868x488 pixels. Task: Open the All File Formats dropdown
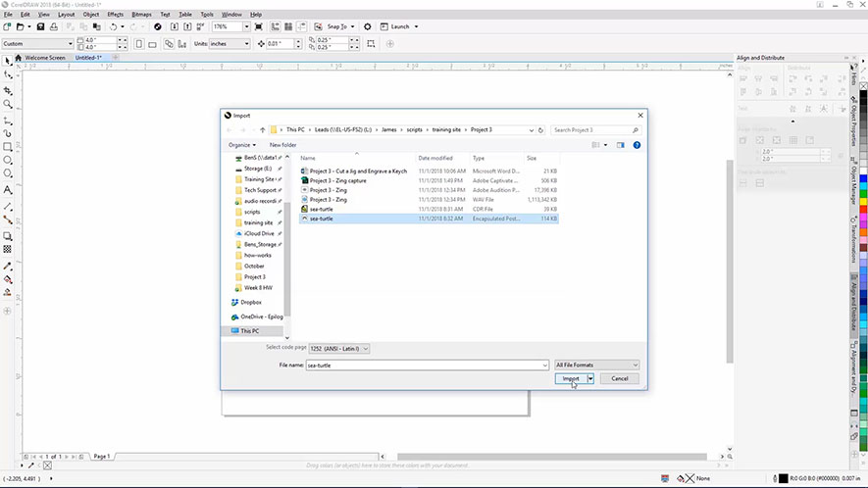point(596,365)
